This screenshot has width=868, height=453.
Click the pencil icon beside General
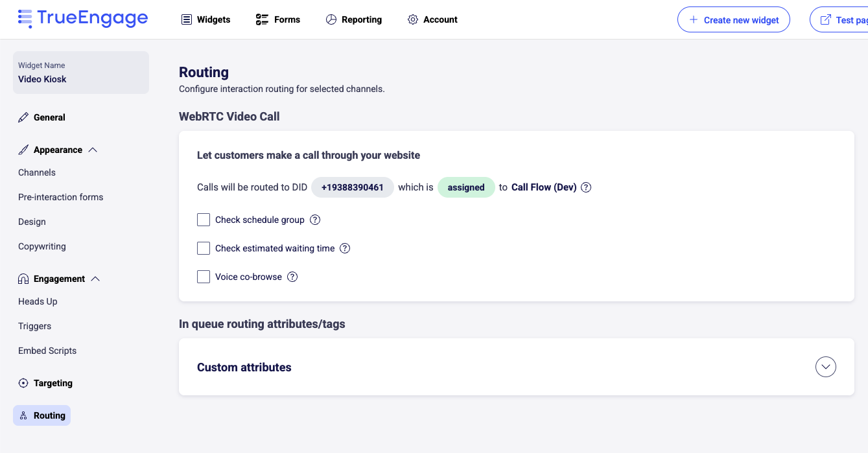[23, 117]
